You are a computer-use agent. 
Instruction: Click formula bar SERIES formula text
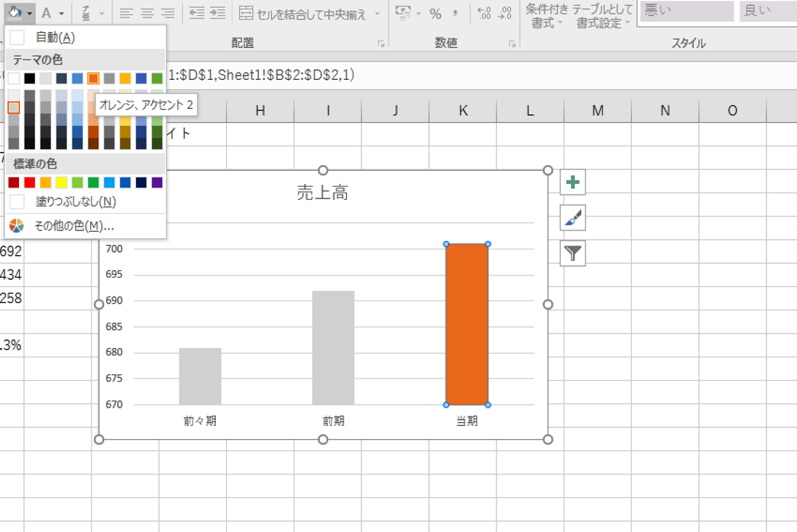coord(261,75)
